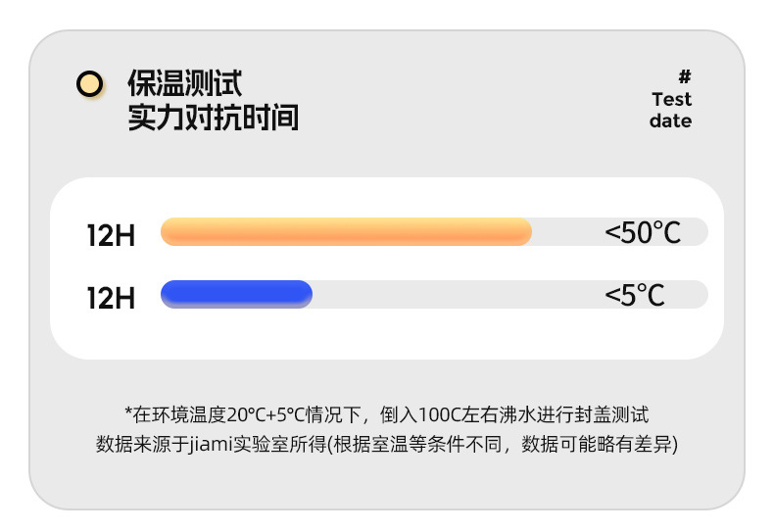Click the 12H label beside the blue bar
Image resolution: width=774 pixels, height=532 pixels.
pos(111,298)
